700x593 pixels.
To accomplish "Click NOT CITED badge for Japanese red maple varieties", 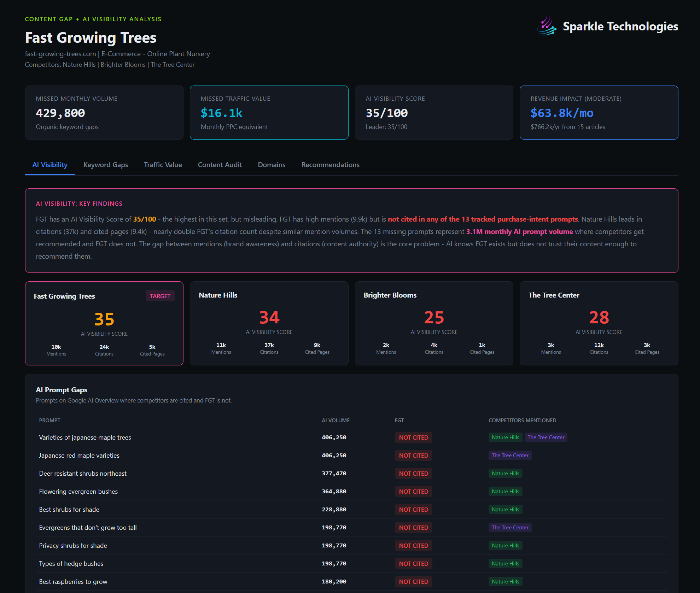I will (x=413, y=456).
